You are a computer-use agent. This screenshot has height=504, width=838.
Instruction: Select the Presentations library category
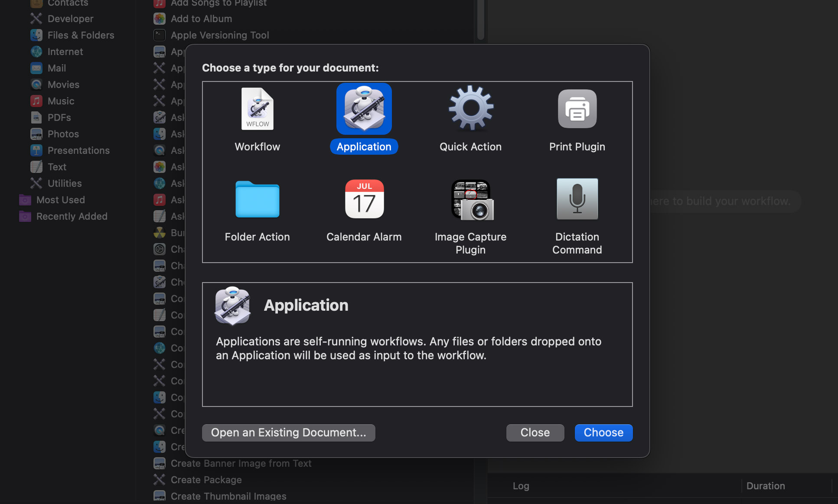[70, 150]
